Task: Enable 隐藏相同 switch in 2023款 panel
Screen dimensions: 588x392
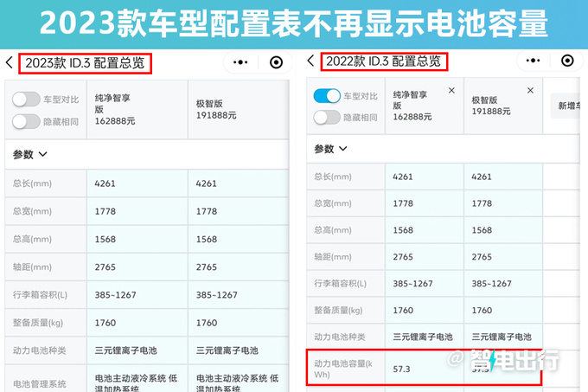Action: point(26,121)
